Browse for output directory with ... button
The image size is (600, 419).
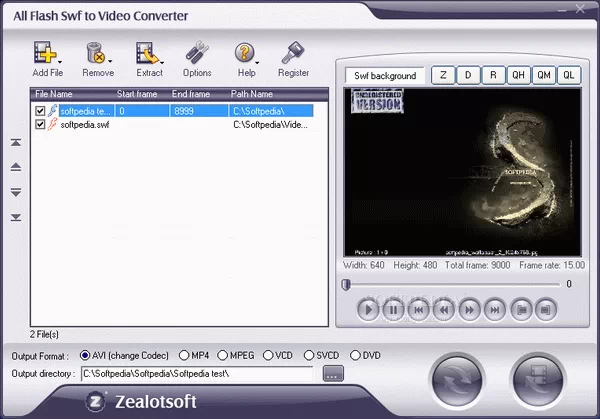coord(333,374)
